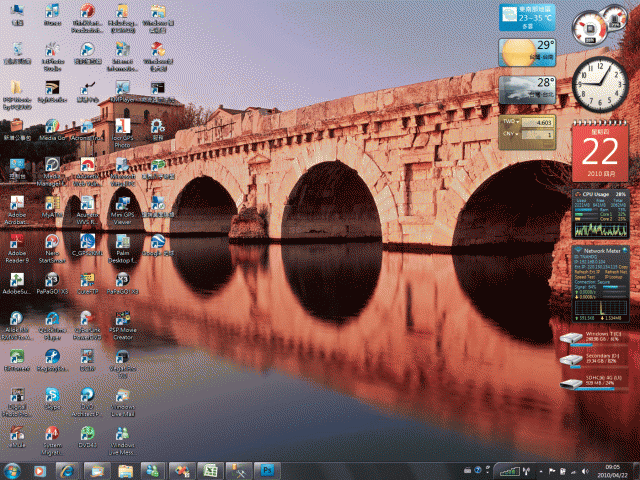Open the Skype desktop icon
The height and width of the screenshot is (480, 640).
(x=52, y=394)
